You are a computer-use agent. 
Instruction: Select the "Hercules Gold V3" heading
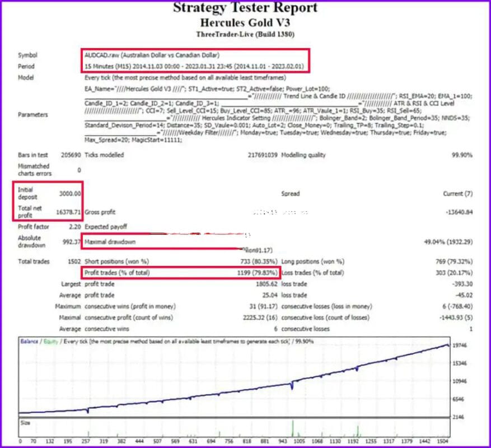coord(245,22)
